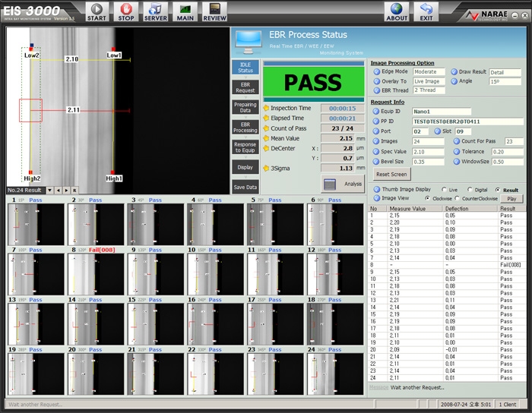Screen dimensions: 532x413
Task: Open thumbnail 1 at 15 degrees
Action: tap(36, 224)
